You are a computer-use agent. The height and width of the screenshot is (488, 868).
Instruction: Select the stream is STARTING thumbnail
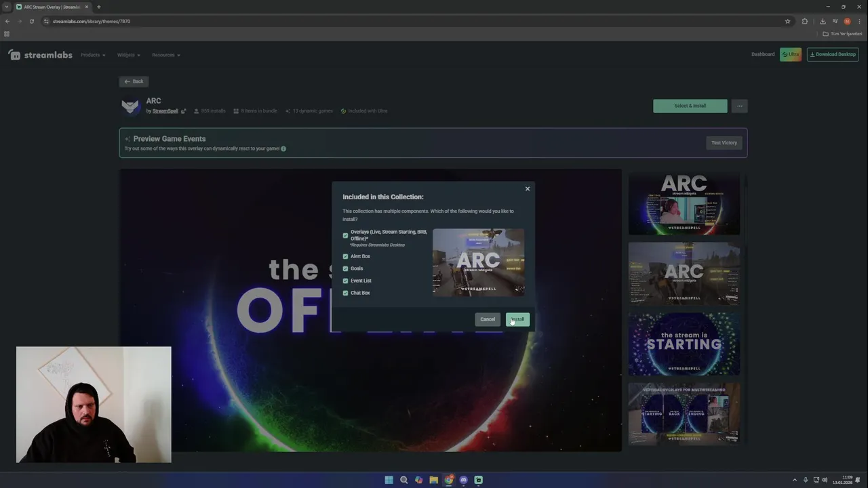pyautogui.click(x=684, y=344)
